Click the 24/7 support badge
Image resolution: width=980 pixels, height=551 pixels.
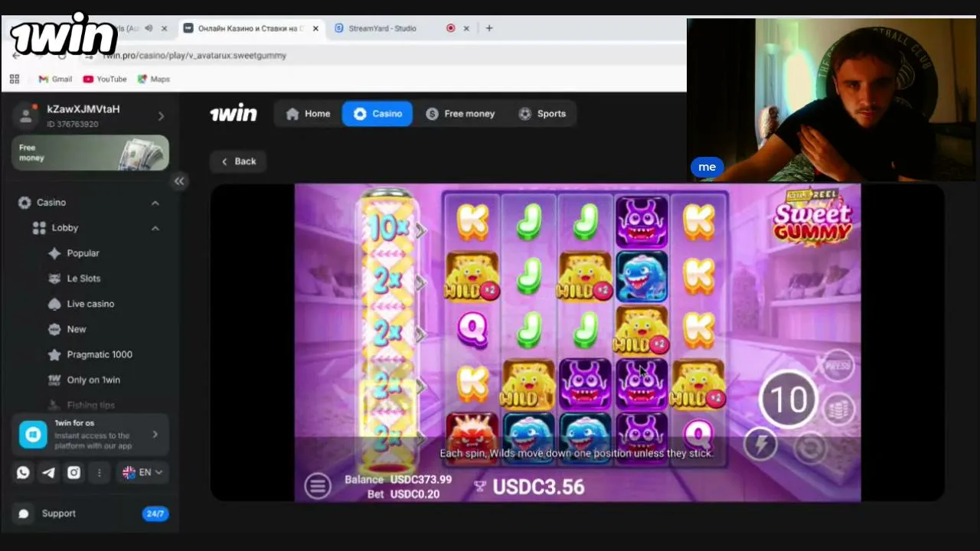tap(155, 514)
